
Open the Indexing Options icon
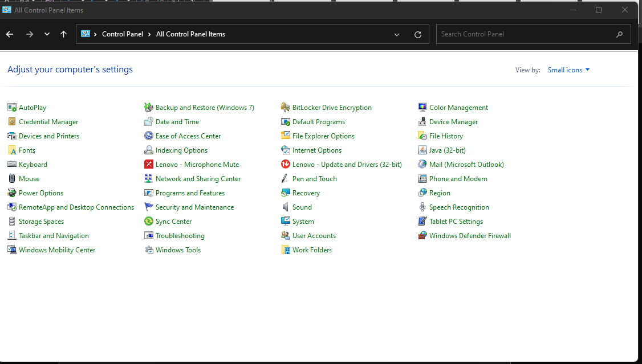pos(149,150)
